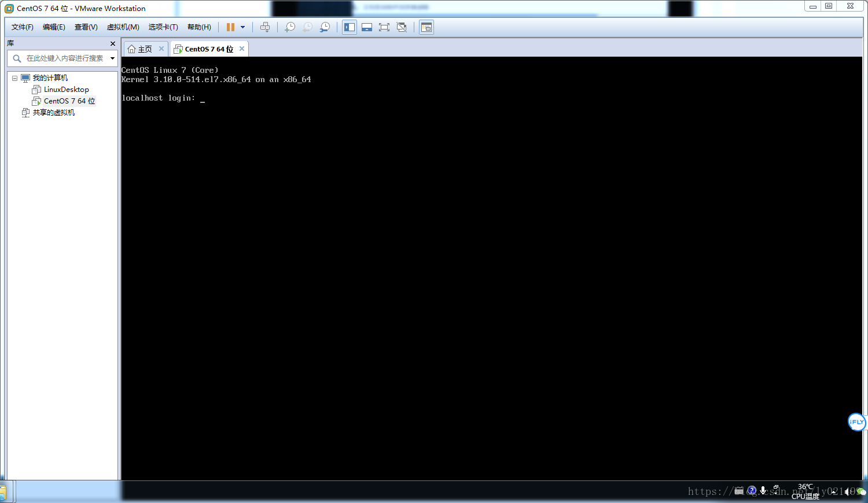Click the blue help tray icon
Image resolution: width=868 pixels, height=503 pixels.
tap(752, 491)
